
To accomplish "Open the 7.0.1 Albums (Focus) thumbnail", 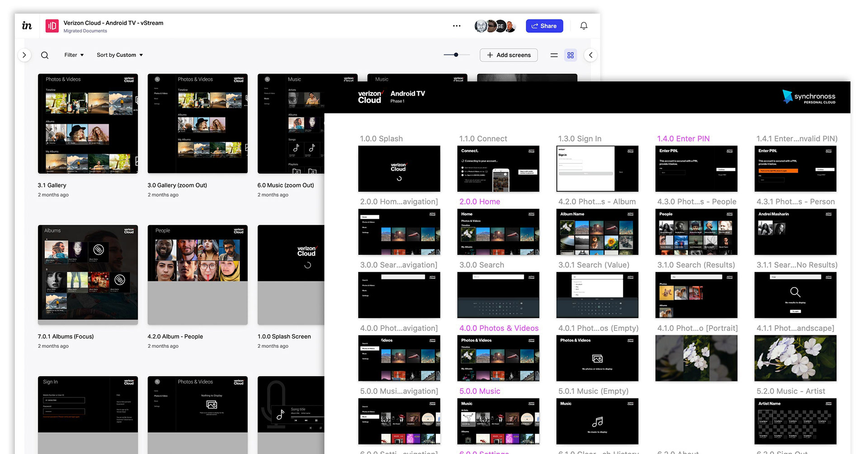I will (x=88, y=275).
